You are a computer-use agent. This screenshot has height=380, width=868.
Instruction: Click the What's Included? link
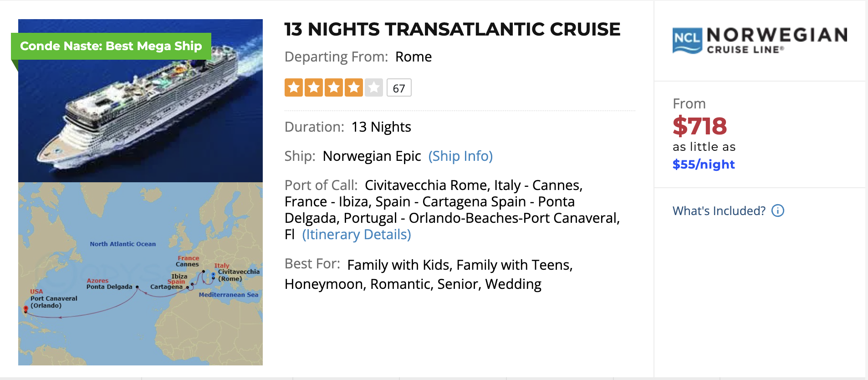click(719, 211)
